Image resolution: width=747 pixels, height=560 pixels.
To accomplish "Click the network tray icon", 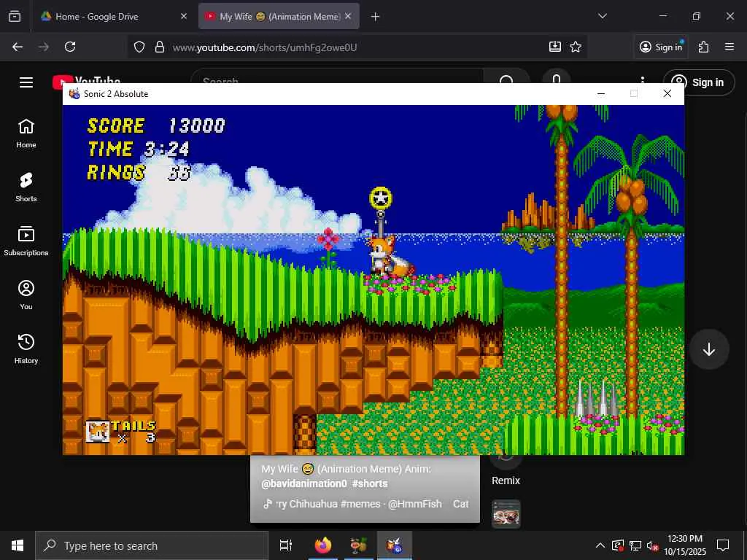I will pos(635,545).
